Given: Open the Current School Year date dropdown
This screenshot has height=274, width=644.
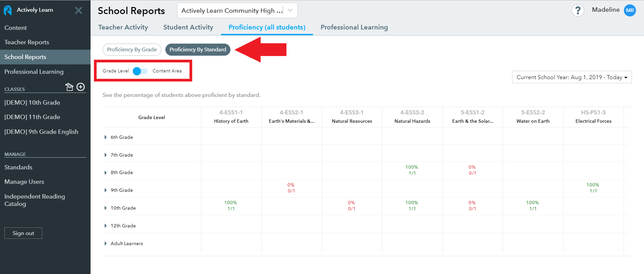Looking at the screenshot, I should pos(572,77).
